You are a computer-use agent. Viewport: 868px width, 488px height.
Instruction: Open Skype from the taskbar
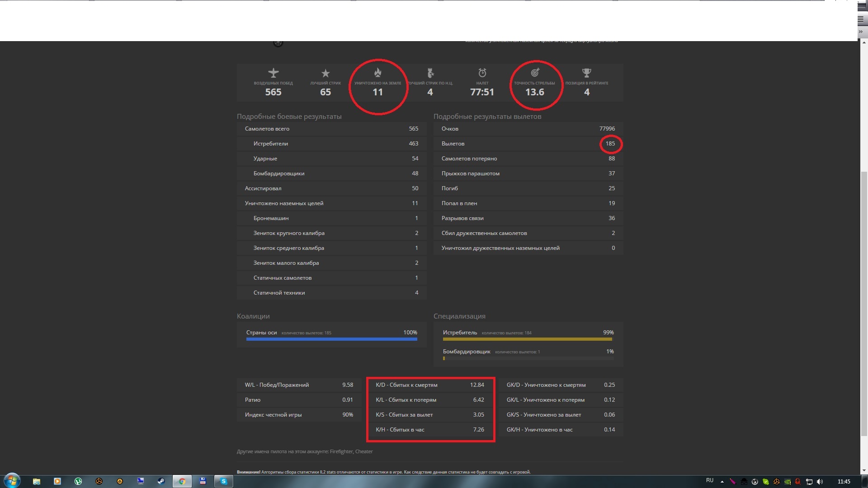(223, 481)
